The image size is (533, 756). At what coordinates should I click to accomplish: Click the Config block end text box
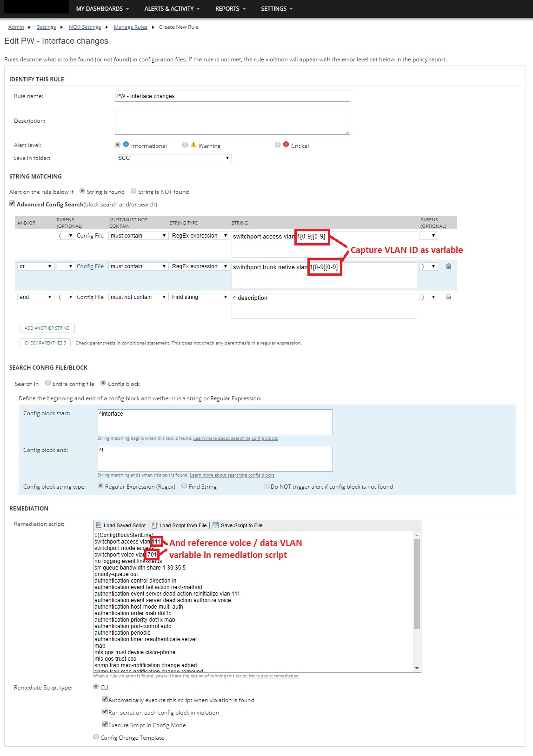pyautogui.click(x=215, y=459)
